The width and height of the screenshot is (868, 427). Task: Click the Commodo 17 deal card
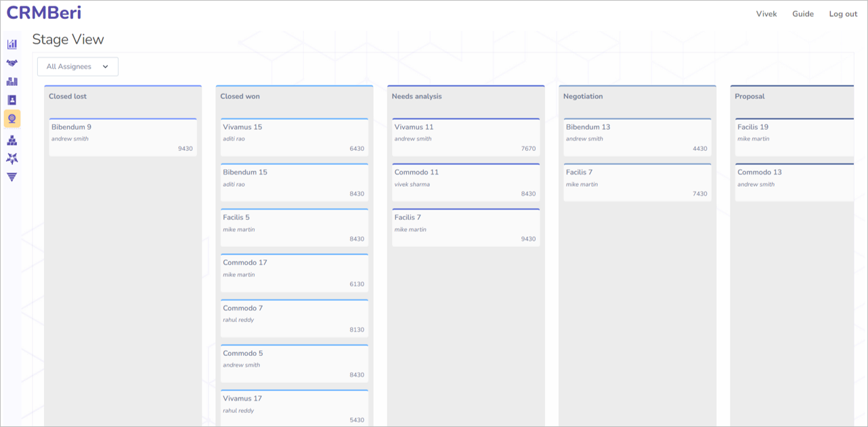point(295,273)
